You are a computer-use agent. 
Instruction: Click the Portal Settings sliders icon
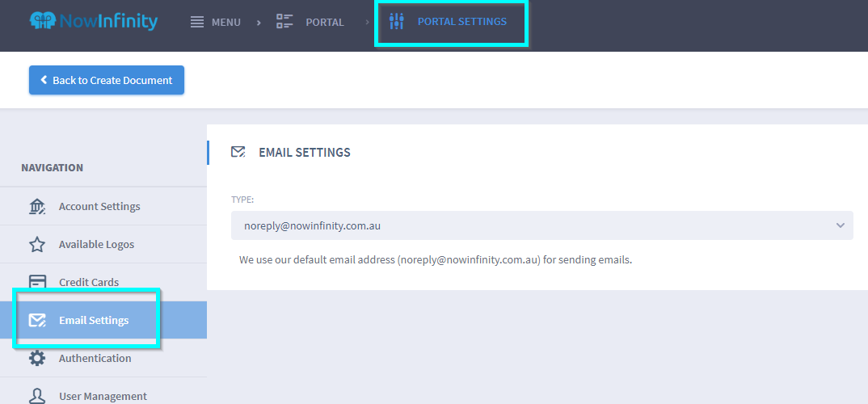(396, 22)
